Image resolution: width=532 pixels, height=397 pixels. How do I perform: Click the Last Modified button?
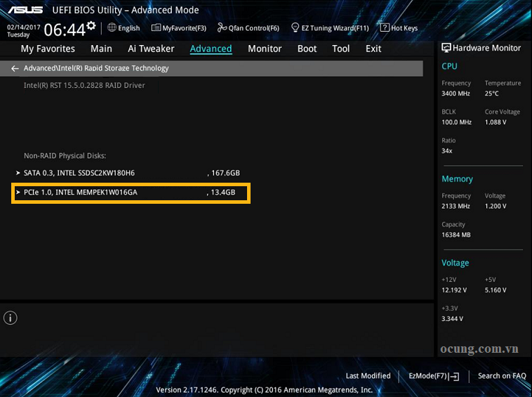click(x=368, y=376)
